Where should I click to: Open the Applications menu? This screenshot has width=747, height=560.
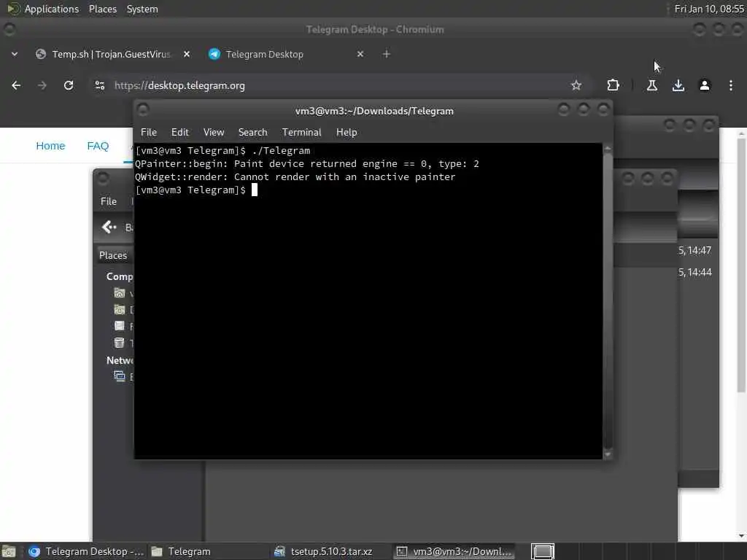(x=43, y=9)
